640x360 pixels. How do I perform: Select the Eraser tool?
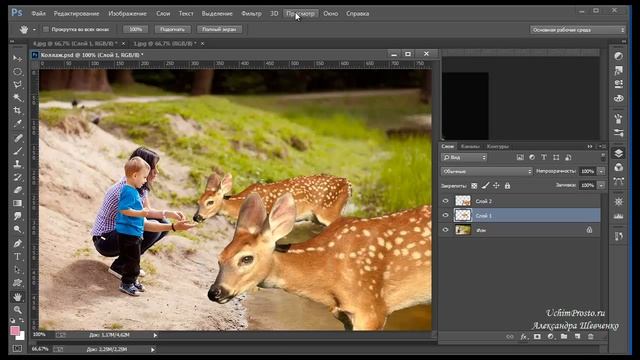pyautogui.click(x=17, y=190)
